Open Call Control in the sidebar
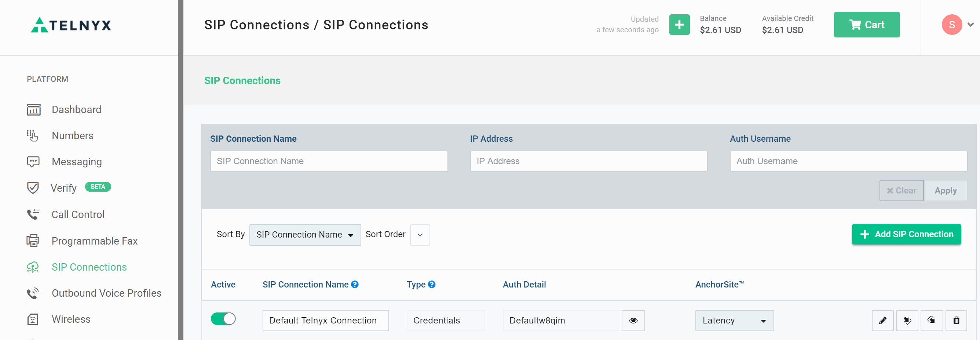Image resolution: width=980 pixels, height=340 pixels. point(78,214)
